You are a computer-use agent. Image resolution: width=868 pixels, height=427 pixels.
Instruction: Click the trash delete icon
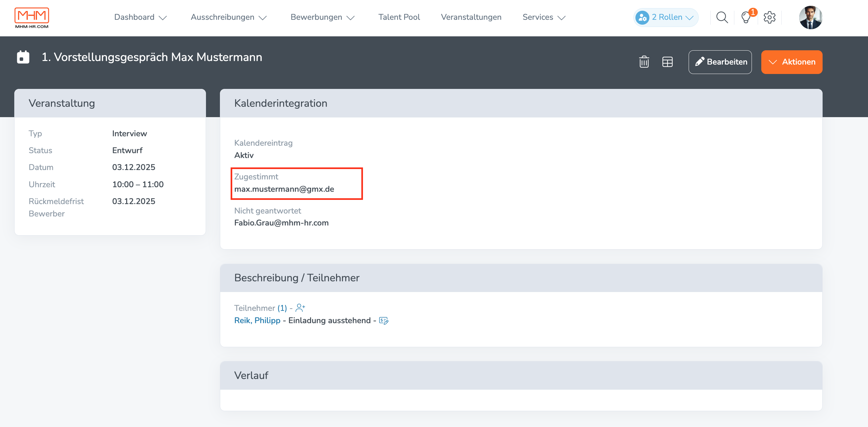click(644, 62)
